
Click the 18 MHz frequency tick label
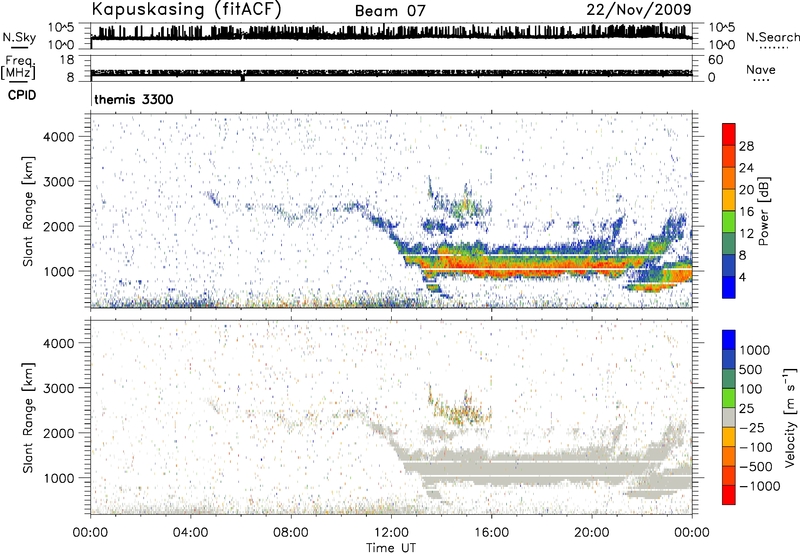[x=67, y=60]
